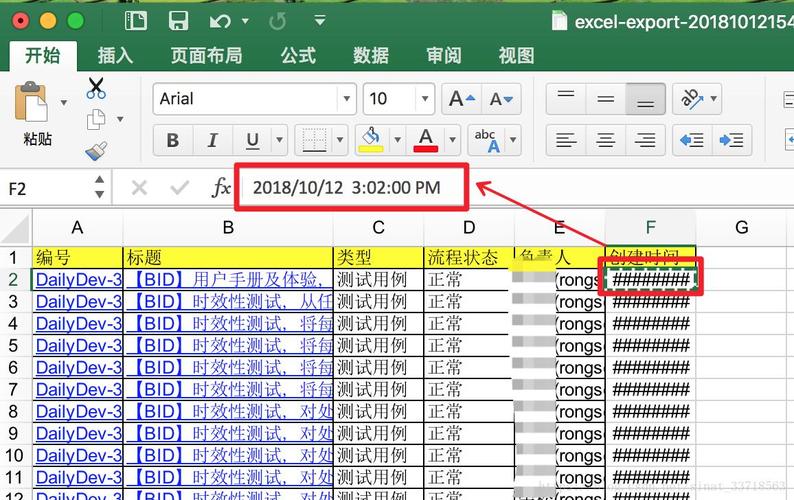This screenshot has height=500, width=794.
Task: Align text to vertical middle
Action: click(x=606, y=99)
